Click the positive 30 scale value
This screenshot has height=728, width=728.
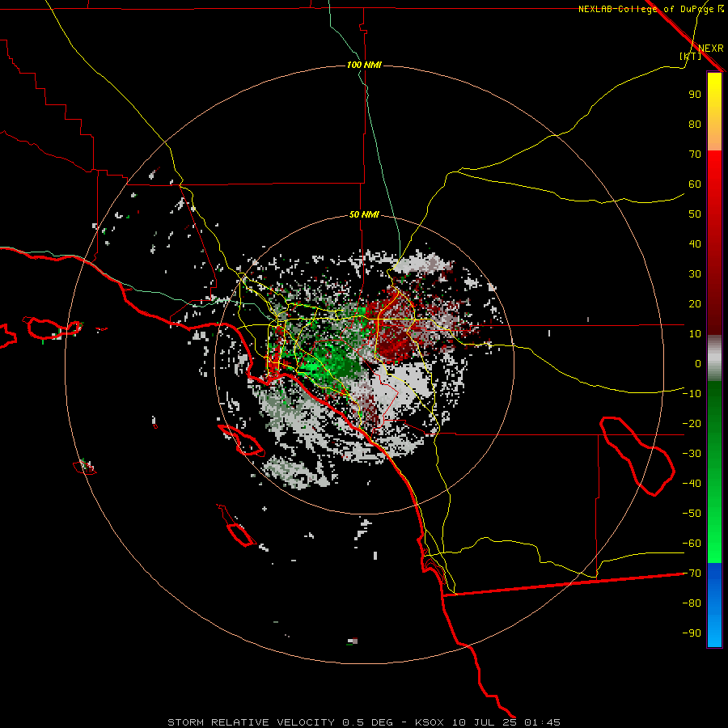(x=695, y=274)
